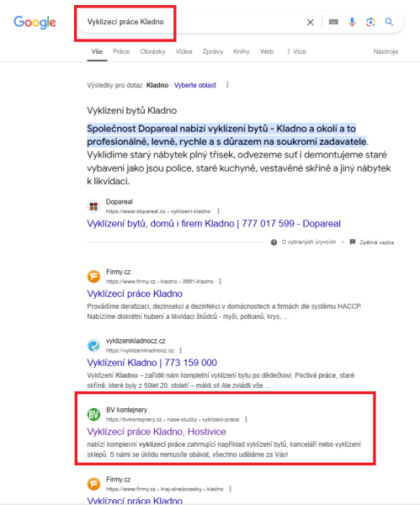This screenshot has width=420, height=505.
Task: Click the Google logo
Action: tap(35, 22)
